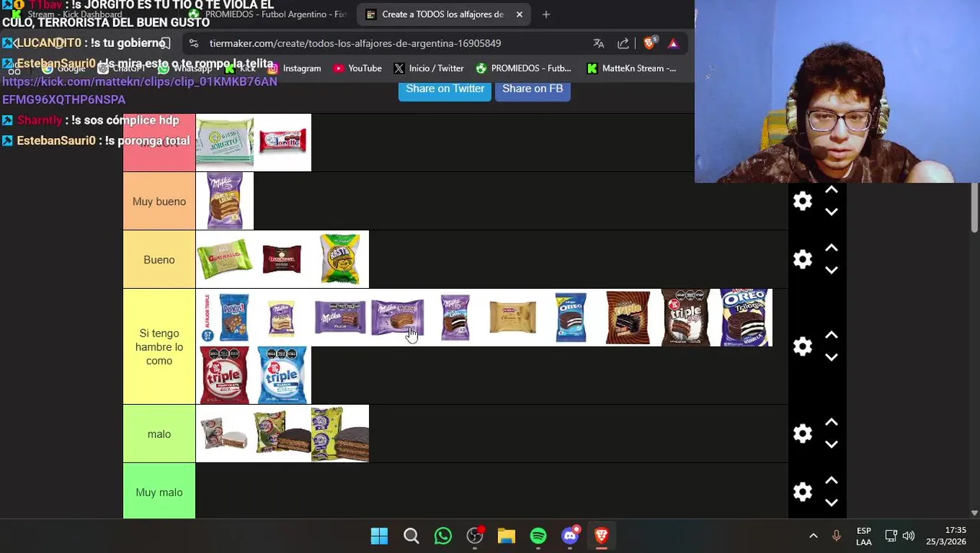Open settings gear for Muy malo tier
This screenshot has height=553, width=980.
802,492
